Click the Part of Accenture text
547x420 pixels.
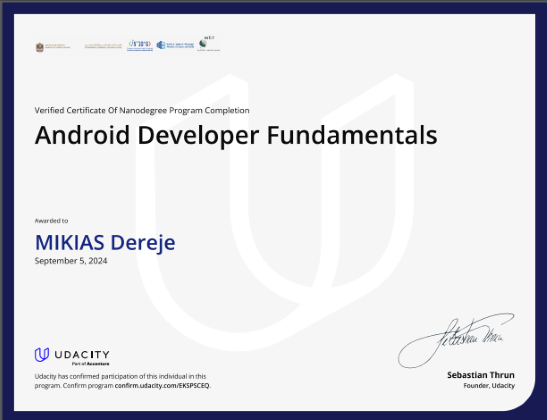90,364
